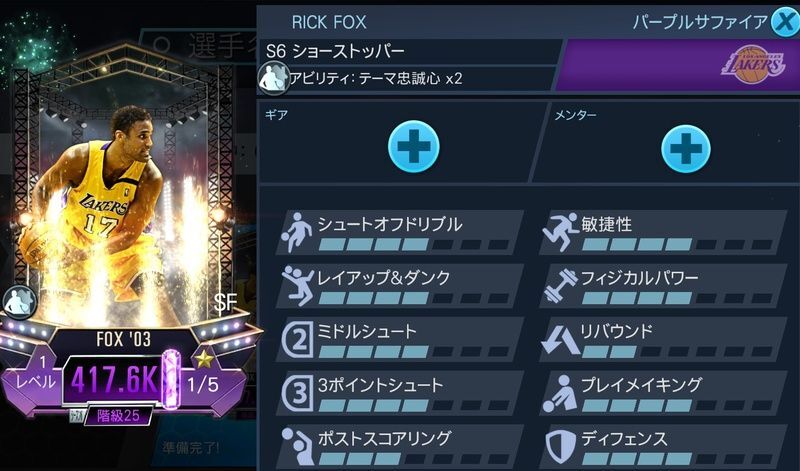Select the レイアップ&ダンク stat icon

298,286
